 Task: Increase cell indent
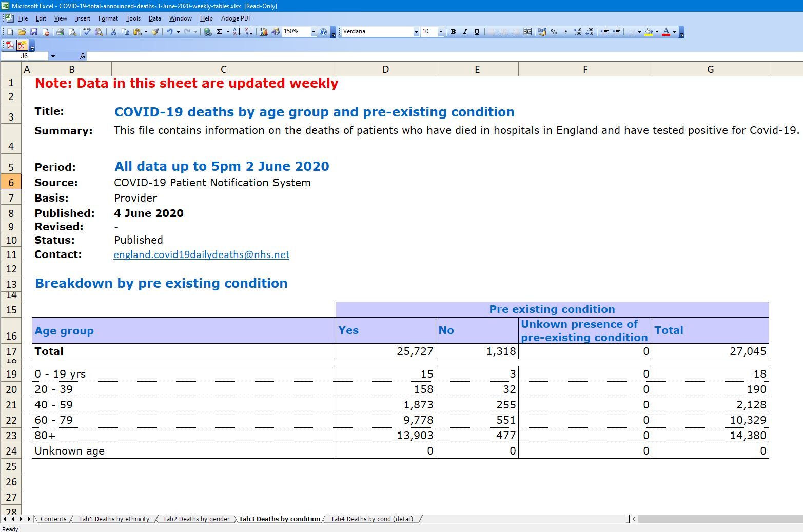pos(617,32)
